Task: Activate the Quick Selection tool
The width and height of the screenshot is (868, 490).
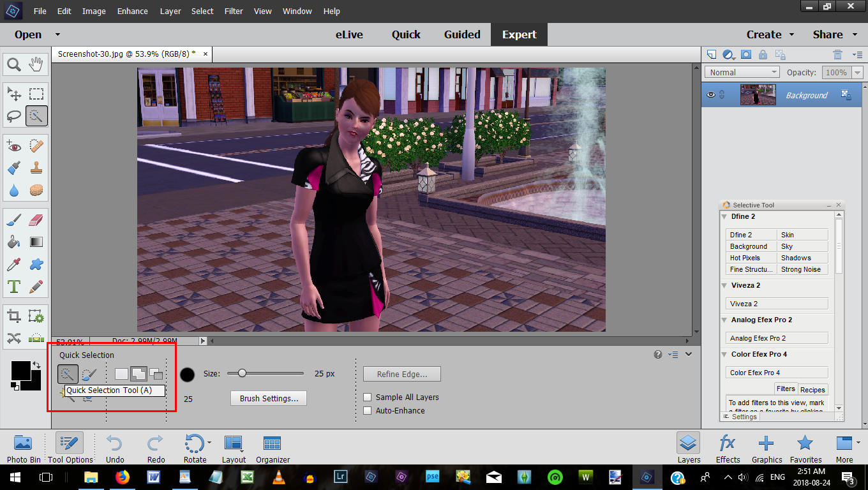Action: click(x=36, y=115)
